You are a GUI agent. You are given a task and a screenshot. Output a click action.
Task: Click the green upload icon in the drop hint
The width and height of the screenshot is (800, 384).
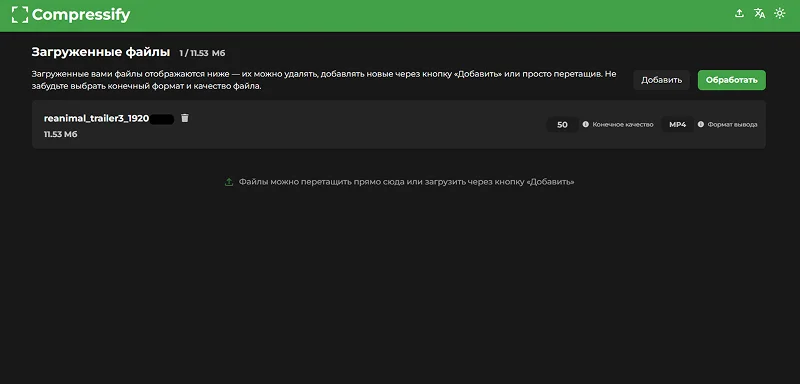click(229, 182)
